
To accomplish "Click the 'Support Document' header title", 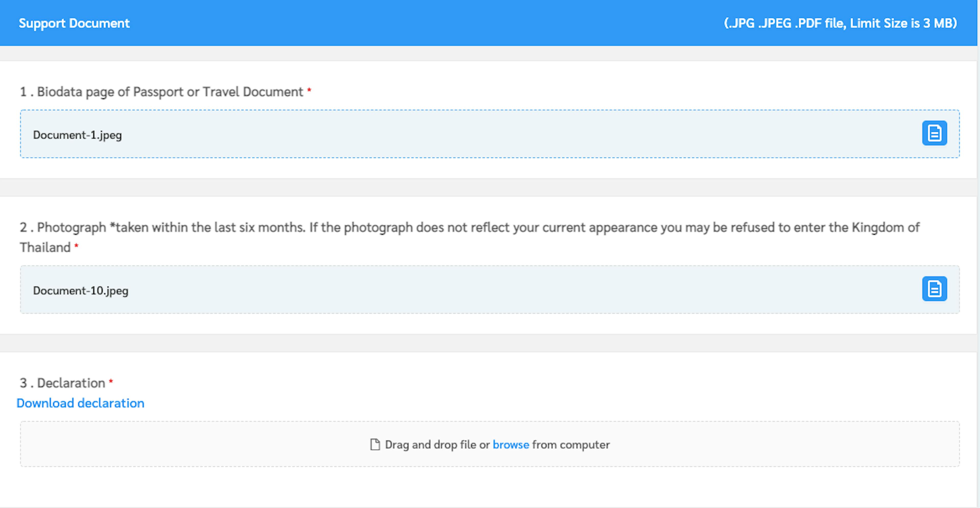I will [74, 23].
